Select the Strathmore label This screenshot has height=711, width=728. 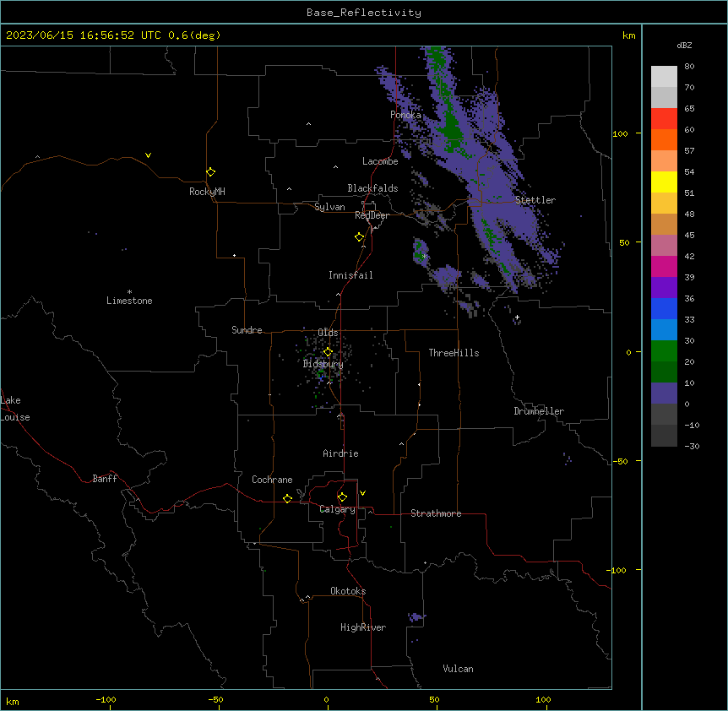coord(436,513)
